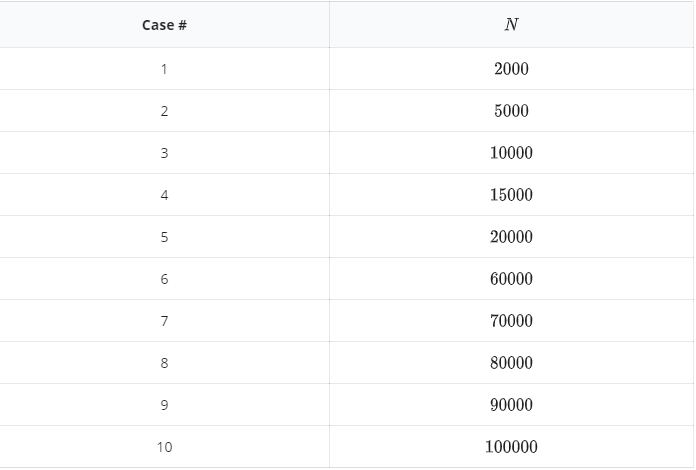This screenshot has height=470, width=696.
Task: Select the cell with value 5000
Action: [511, 111]
